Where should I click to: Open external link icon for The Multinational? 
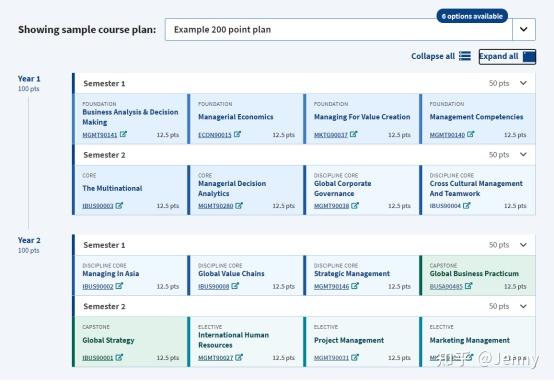point(119,205)
